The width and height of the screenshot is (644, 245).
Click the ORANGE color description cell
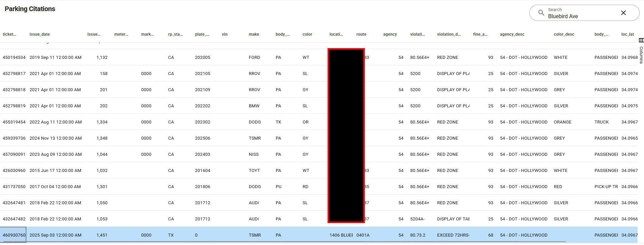tap(562, 122)
